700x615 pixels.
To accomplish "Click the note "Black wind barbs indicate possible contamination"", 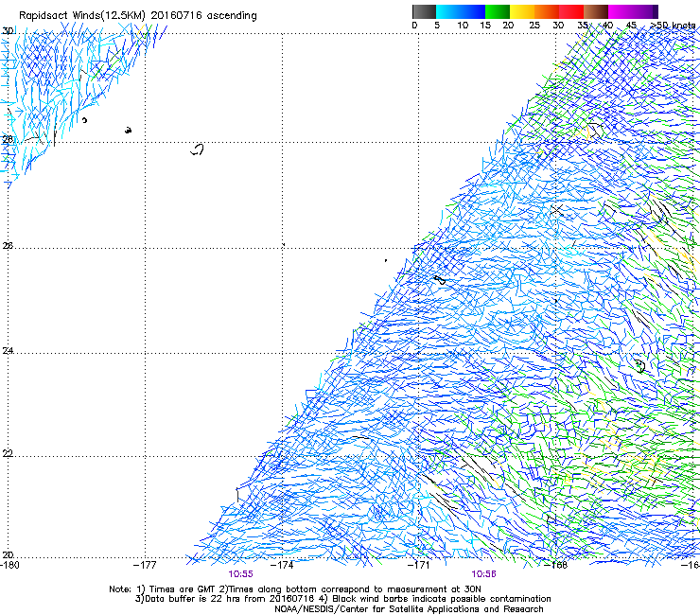I will pyautogui.click(x=442, y=599).
